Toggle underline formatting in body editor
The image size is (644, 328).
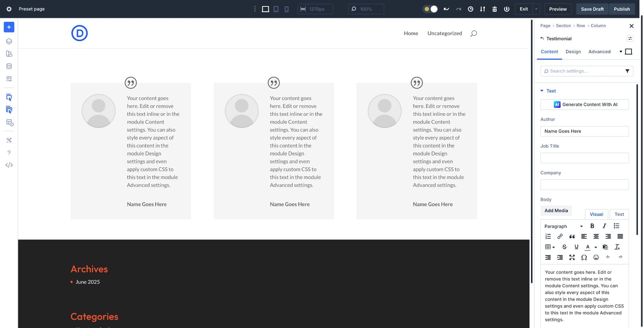click(576, 247)
